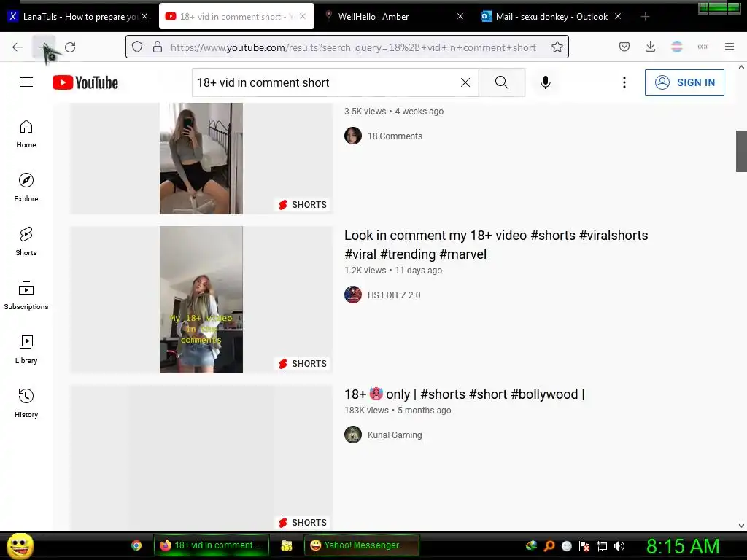Viewport: 747px width, 560px height.
Task: Open video titled 18+ only #shorts #bollywood
Action: 464,394
